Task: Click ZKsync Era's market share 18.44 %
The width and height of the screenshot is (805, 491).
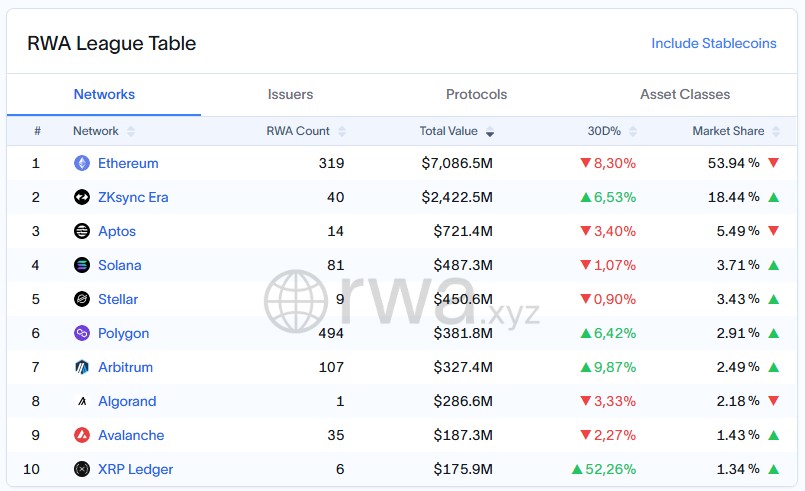Action: tap(734, 197)
